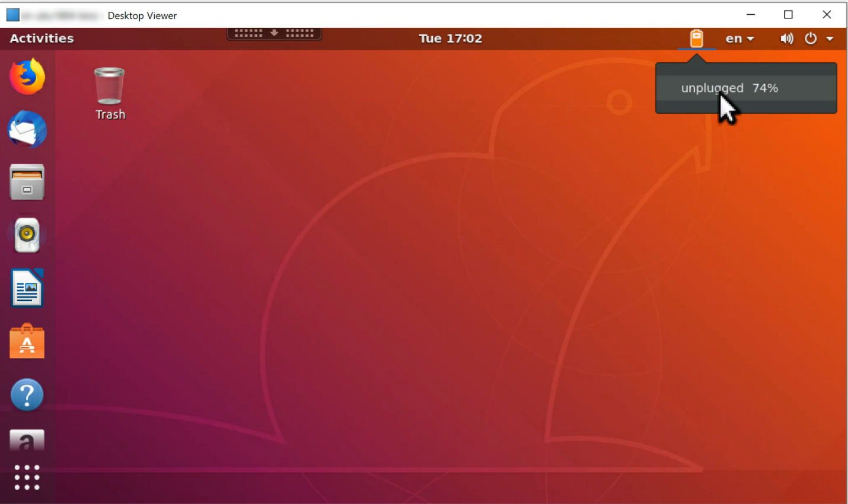This screenshot has width=848, height=504.
Task: Click the power icon in top bar
Action: 811,39
